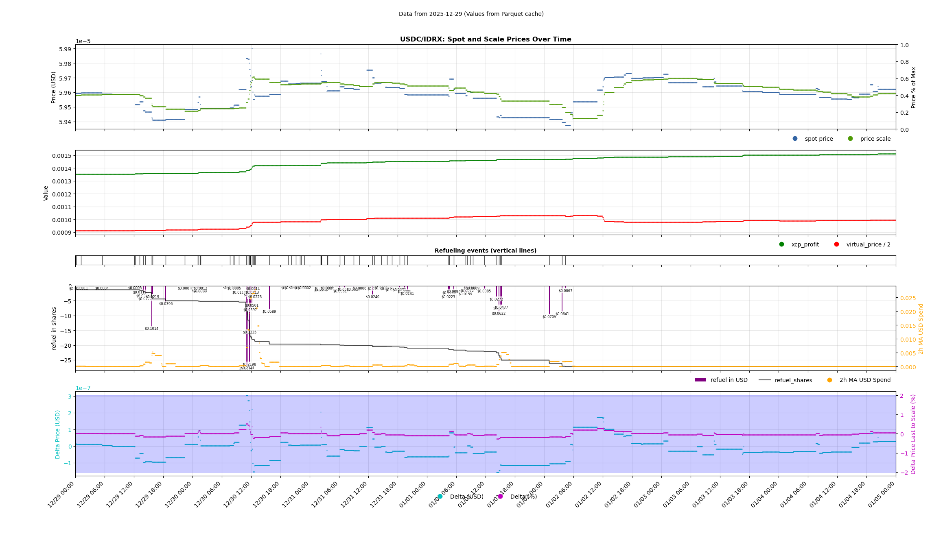Click the green price scale legend marker
The width and height of the screenshot is (943, 560).
[850, 139]
